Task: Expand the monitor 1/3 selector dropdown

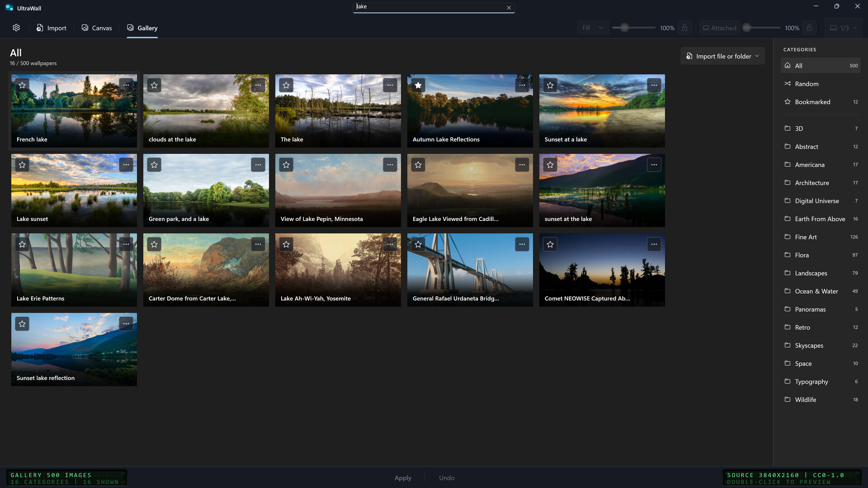Action: coord(843,28)
